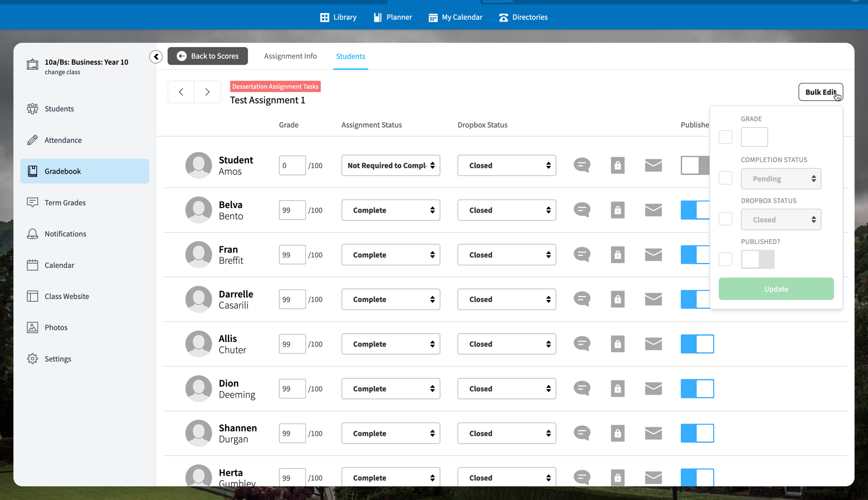Open the Planner from the top menu

[392, 17]
